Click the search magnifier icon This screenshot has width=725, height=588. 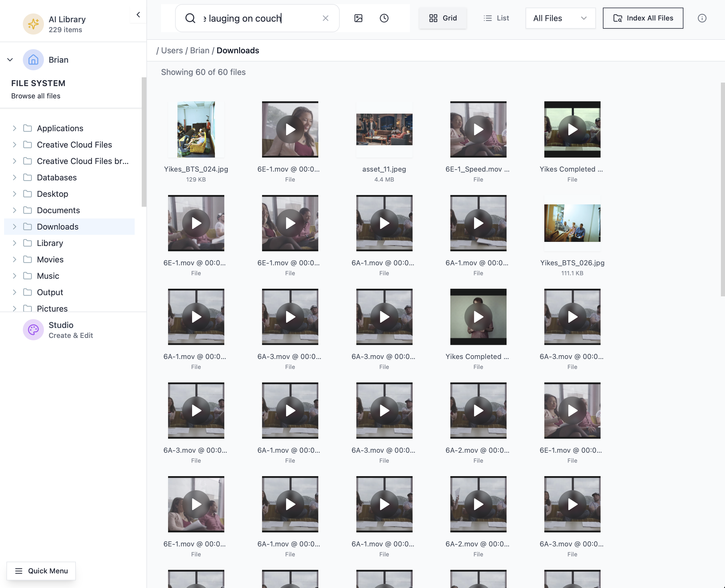point(190,18)
